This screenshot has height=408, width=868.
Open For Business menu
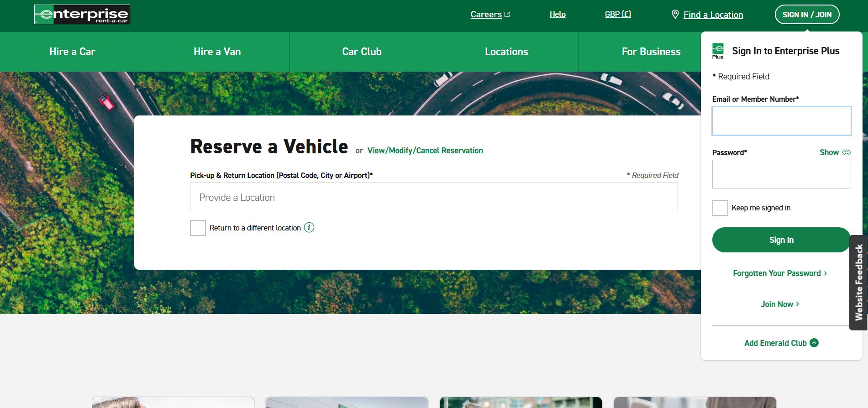(x=651, y=52)
